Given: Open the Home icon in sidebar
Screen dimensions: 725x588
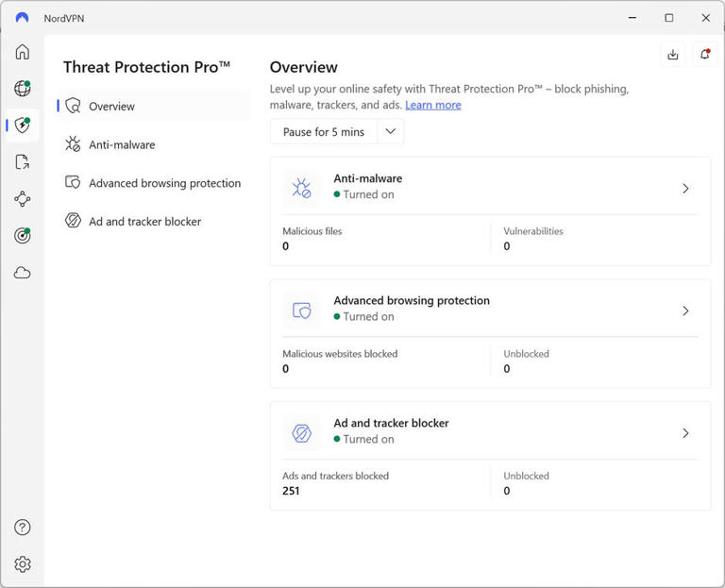Looking at the screenshot, I should (23, 52).
